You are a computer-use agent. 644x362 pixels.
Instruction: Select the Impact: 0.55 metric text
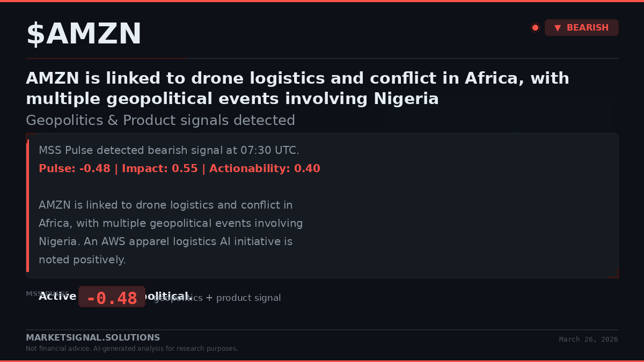159,168
